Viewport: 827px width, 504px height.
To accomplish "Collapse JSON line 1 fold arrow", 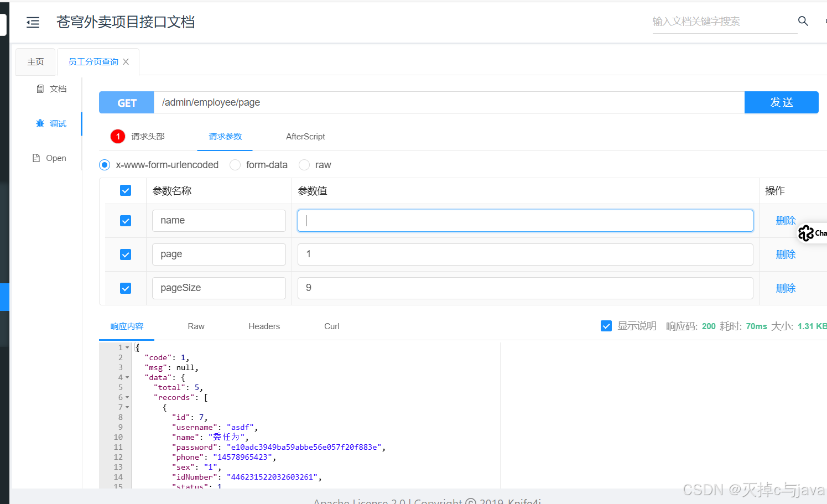I will (127, 348).
